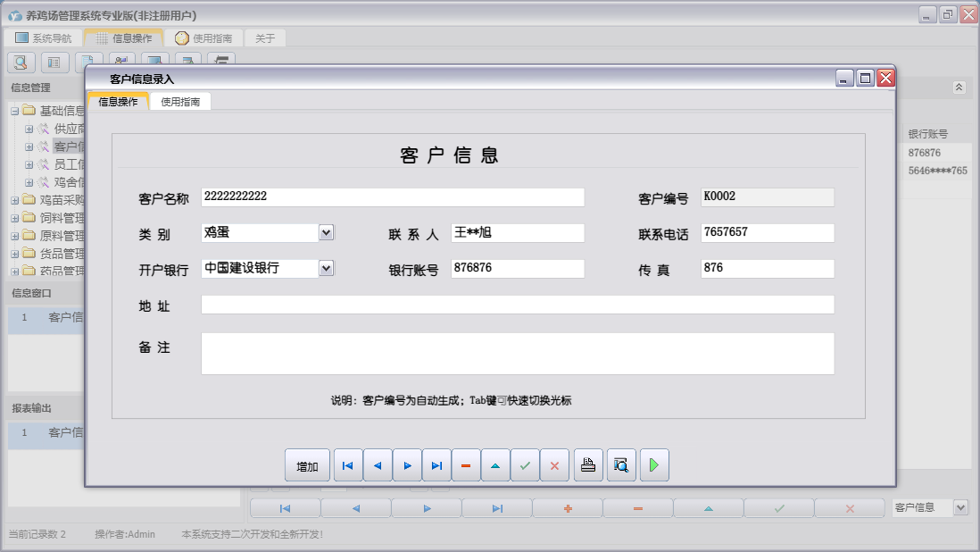Viewport: 980px width, 552px height.
Task: Expand the 饲料管理 tree folder
Action: coord(15,218)
